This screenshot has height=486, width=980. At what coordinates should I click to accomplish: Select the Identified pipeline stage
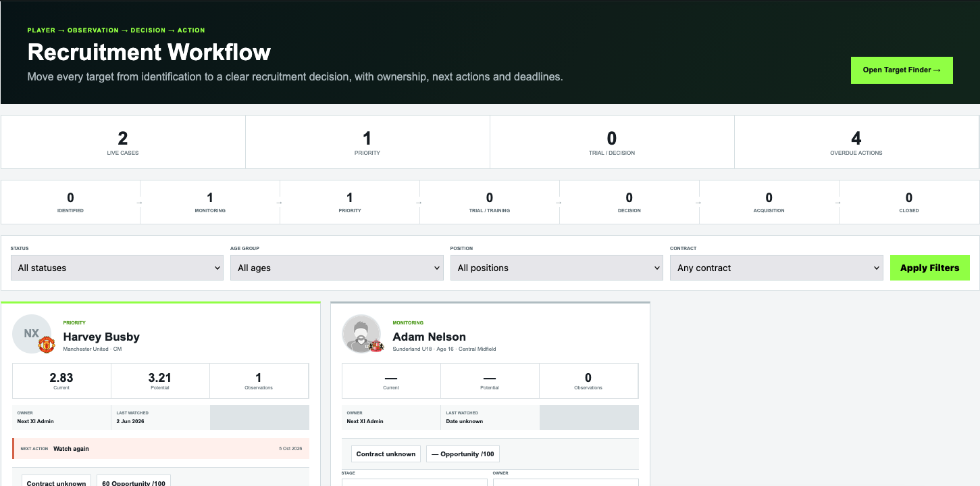pos(70,202)
